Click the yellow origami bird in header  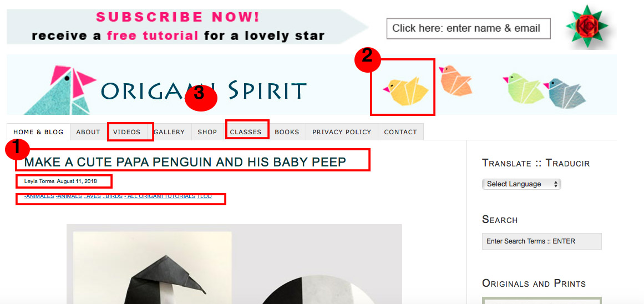tap(406, 90)
